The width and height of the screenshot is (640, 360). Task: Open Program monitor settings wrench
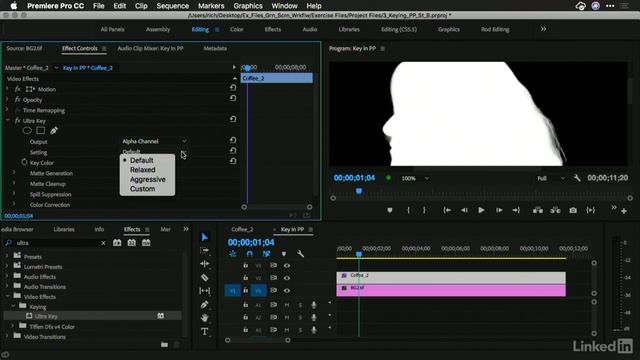click(x=577, y=178)
